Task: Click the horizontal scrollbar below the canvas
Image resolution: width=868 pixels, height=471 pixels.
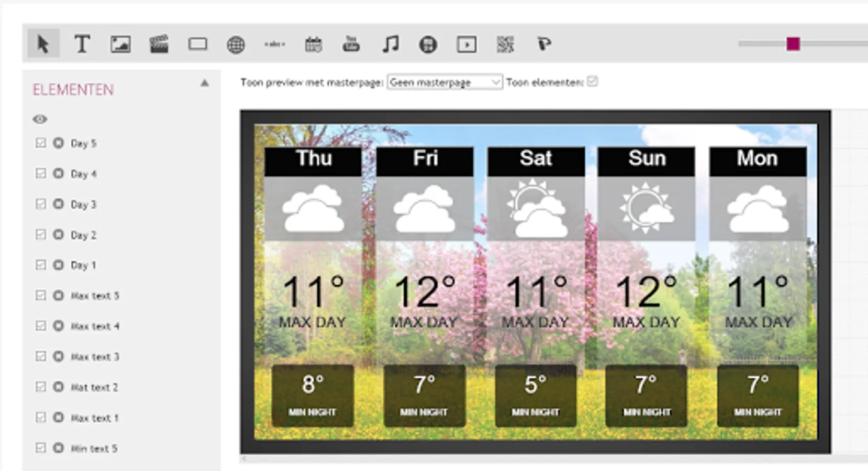Action: 554,459
